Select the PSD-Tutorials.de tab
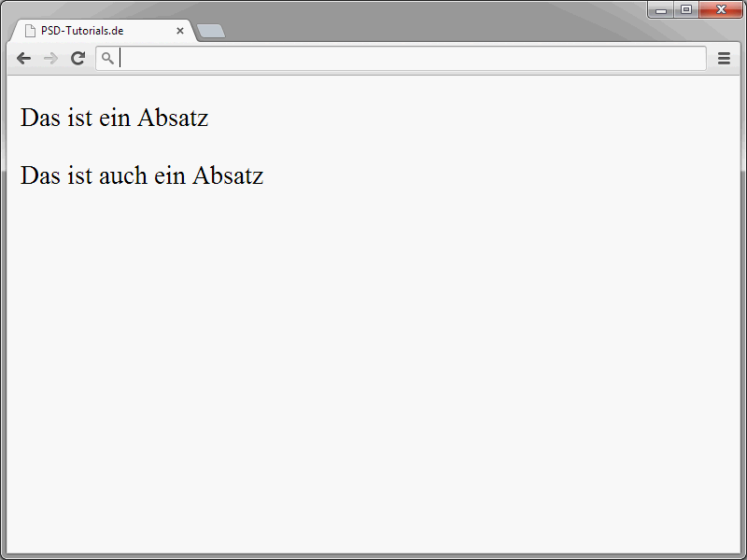Screen dimensions: 747x560 pyautogui.click(x=104, y=31)
